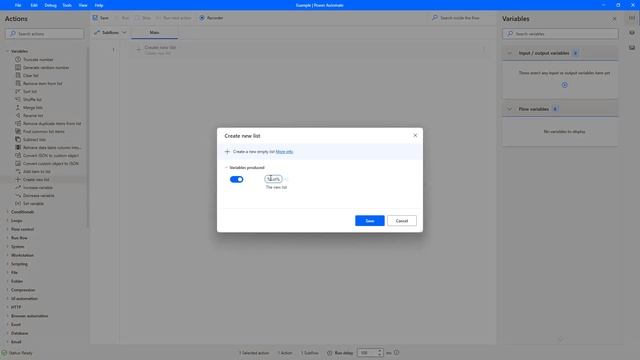Increase the Run delay value with up arrow
This screenshot has width=640, height=360.
(x=380, y=351)
